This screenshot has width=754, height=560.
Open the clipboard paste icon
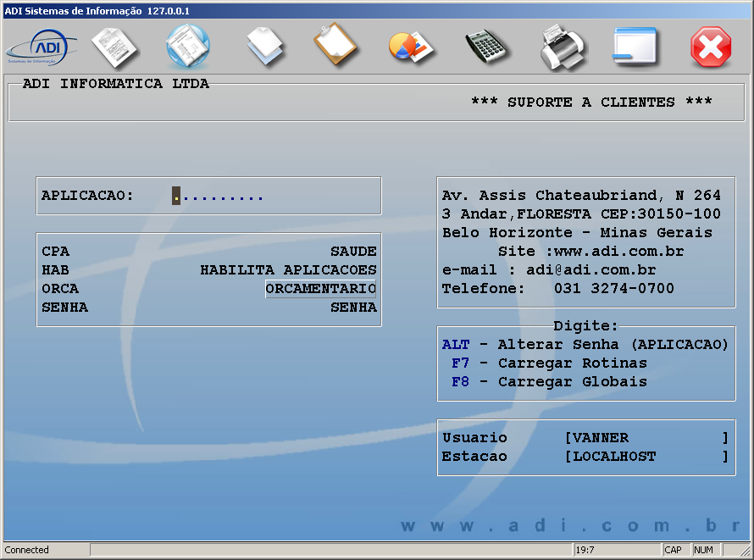tap(335, 44)
